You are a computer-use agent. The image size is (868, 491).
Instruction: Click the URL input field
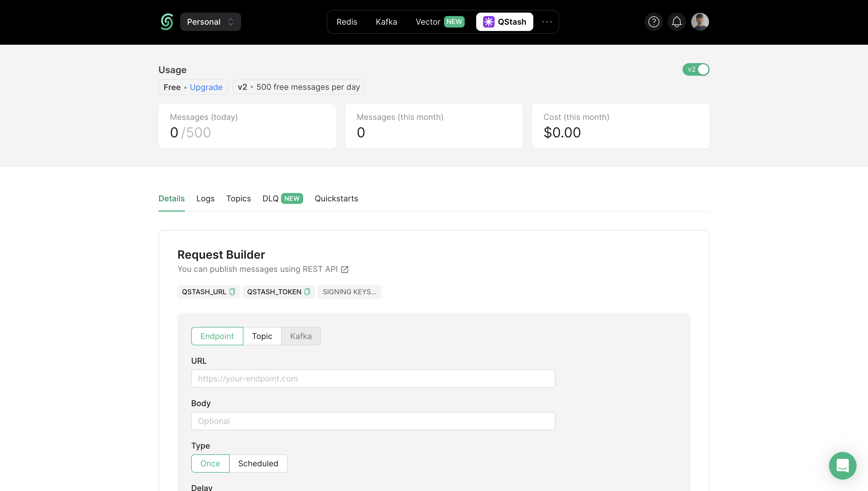pos(373,378)
